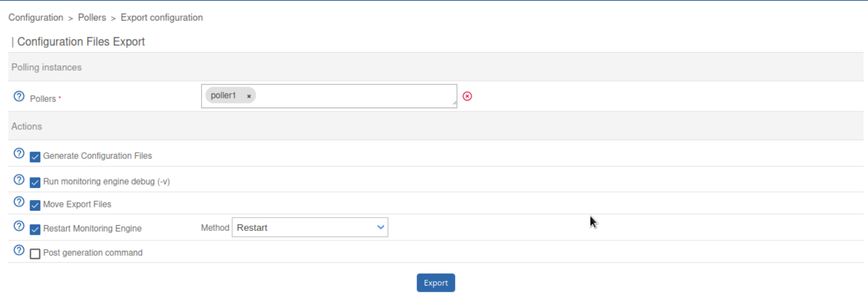Click help icon for Post generation command
Viewport: 868px width, 298px height.
coord(19,250)
